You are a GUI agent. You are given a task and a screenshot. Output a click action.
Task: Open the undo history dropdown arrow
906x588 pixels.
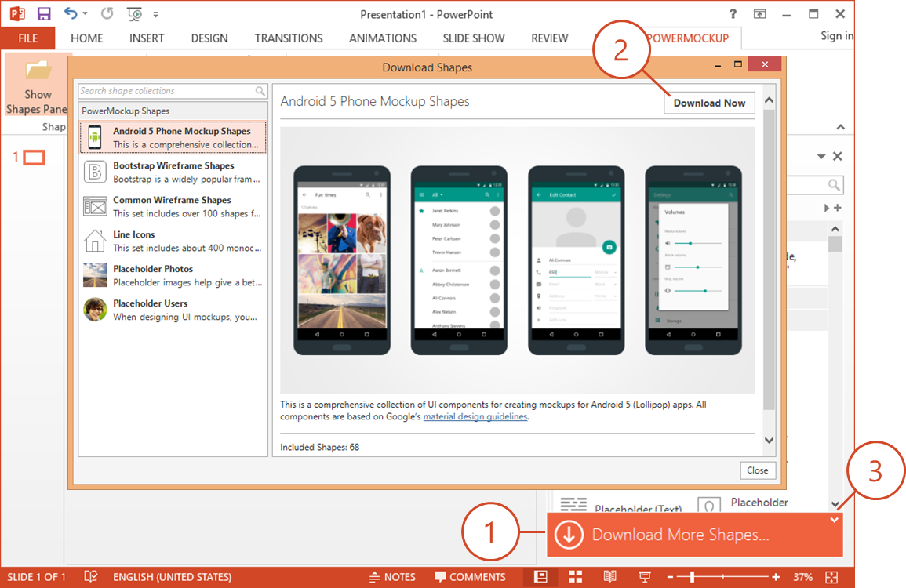pyautogui.click(x=85, y=13)
